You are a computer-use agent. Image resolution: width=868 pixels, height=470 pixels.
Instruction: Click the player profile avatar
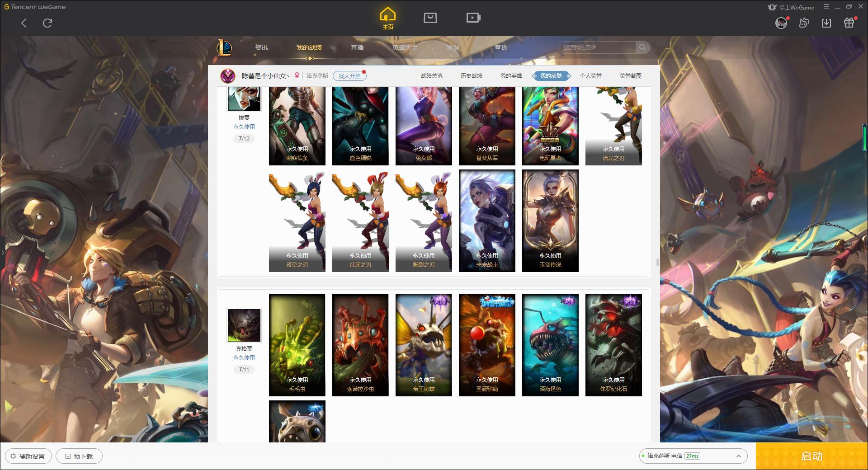click(228, 76)
